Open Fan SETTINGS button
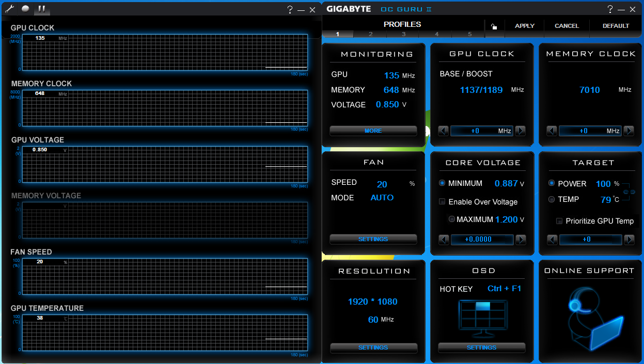 [373, 240]
